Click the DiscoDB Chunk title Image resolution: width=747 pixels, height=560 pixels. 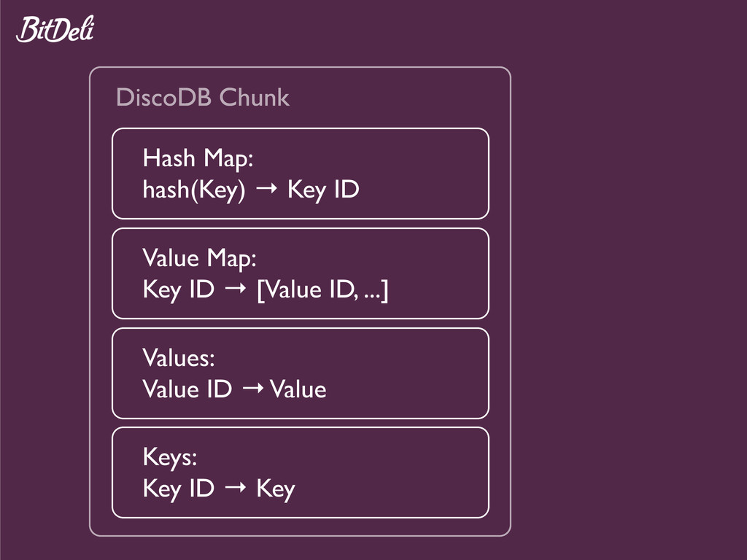point(203,97)
